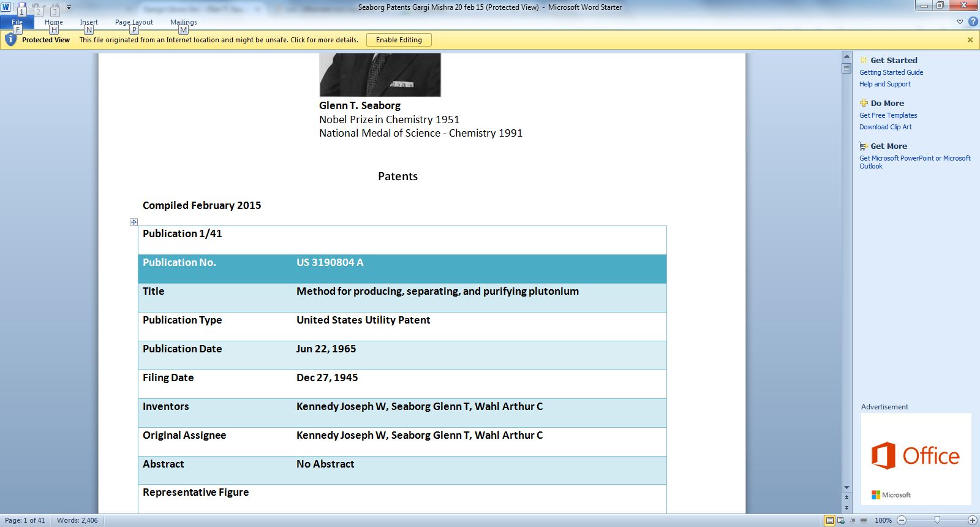Click the Words: 2,406 count indicator
The image size is (980, 527).
(77, 520)
